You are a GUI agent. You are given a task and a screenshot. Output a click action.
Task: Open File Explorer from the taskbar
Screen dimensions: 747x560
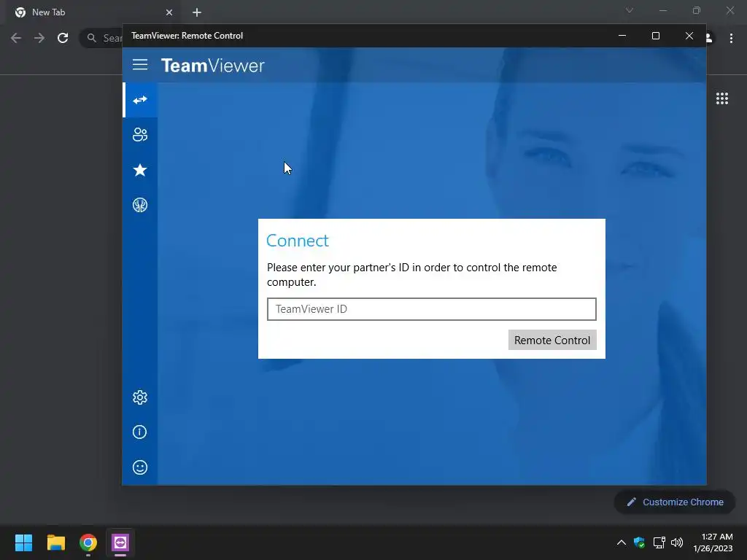pyautogui.click(x=55, y=542)
